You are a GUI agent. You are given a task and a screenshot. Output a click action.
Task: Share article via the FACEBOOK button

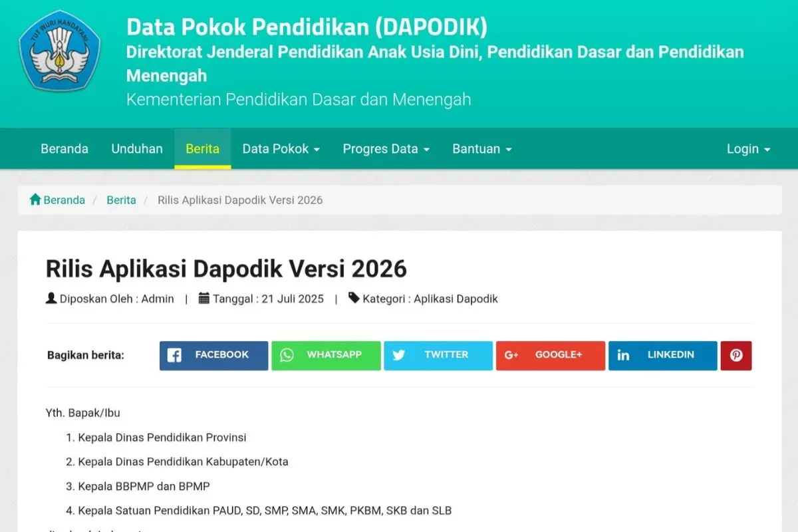click(213, 355)
